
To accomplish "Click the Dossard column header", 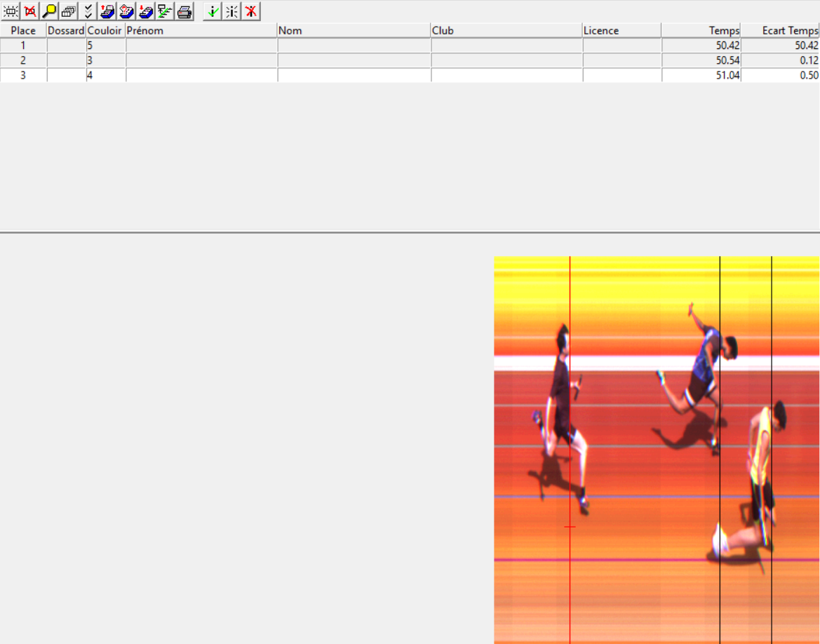I will point(66,30).
